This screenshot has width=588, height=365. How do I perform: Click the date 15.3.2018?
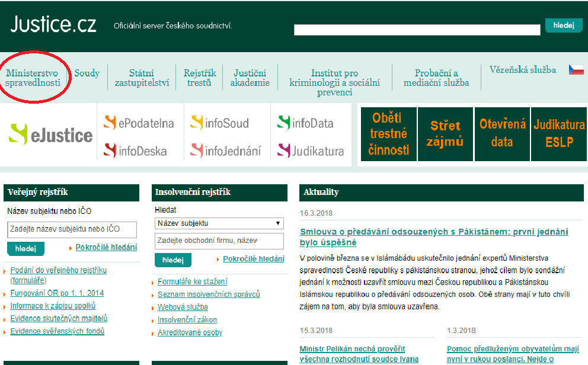(x=316, y=331)
